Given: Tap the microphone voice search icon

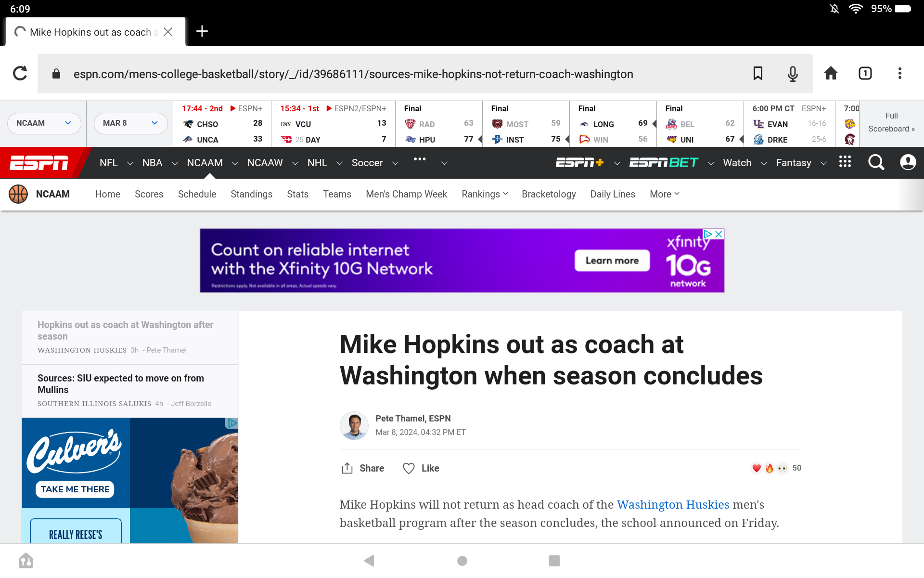Looking at the screenshot, I should pos(793,74).
